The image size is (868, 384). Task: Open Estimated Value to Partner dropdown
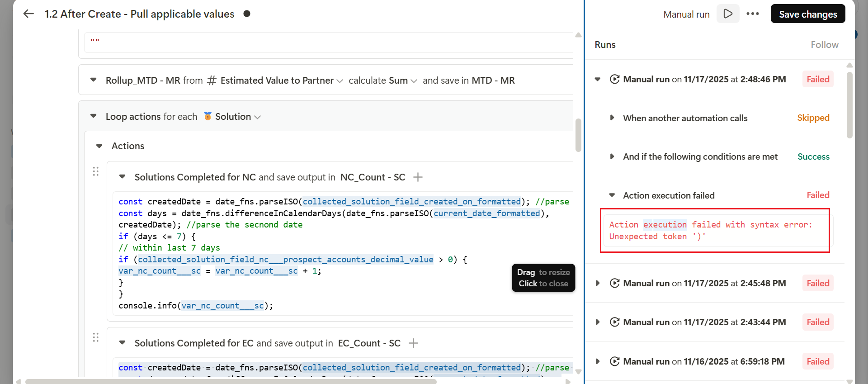[340, 81]
